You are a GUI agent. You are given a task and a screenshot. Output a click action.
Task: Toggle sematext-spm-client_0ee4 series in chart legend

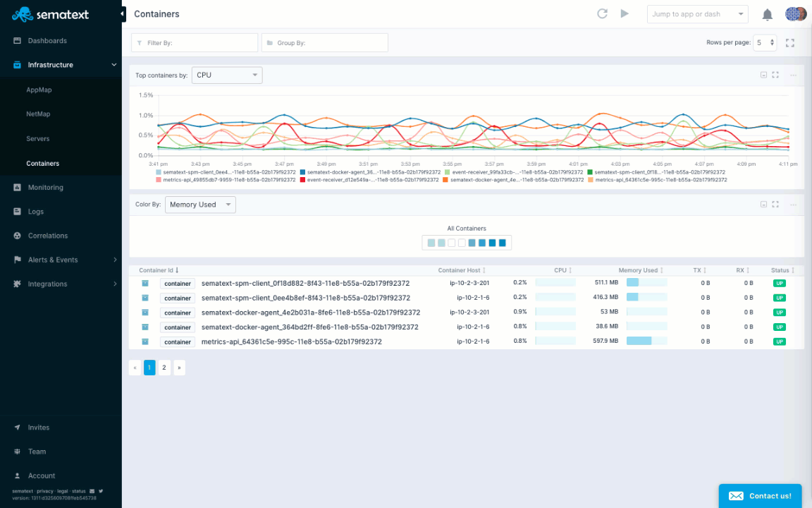coord(226,172)
